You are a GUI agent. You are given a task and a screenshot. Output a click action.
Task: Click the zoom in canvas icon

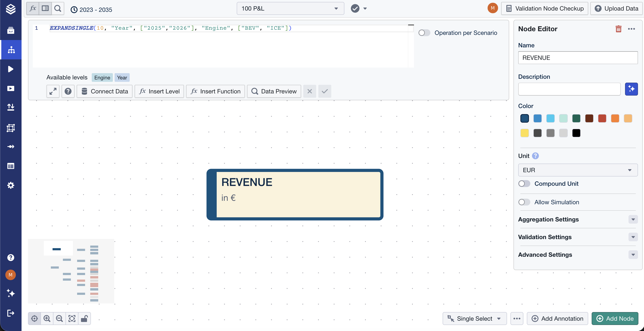pyautogui.click(x=47, y=319)
